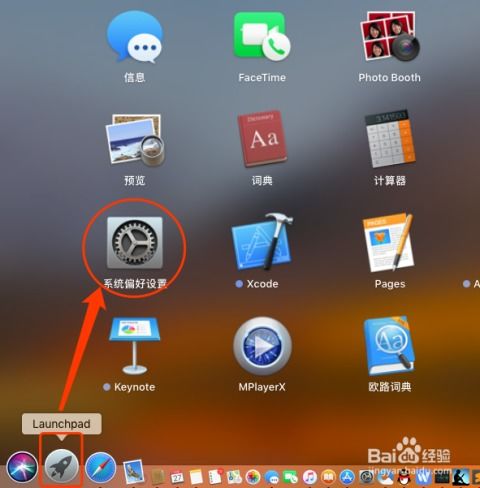
Task: Open Safari from the Dock
Action: (101, 468)
